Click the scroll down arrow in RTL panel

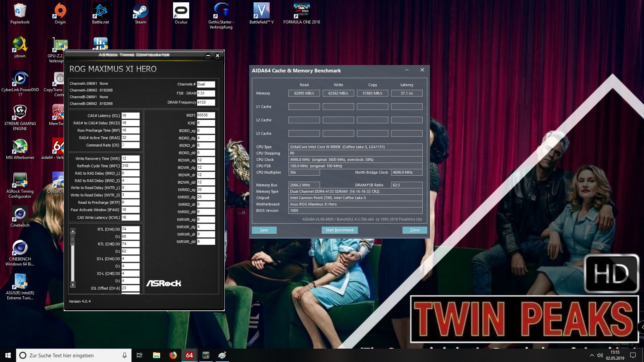73,285
